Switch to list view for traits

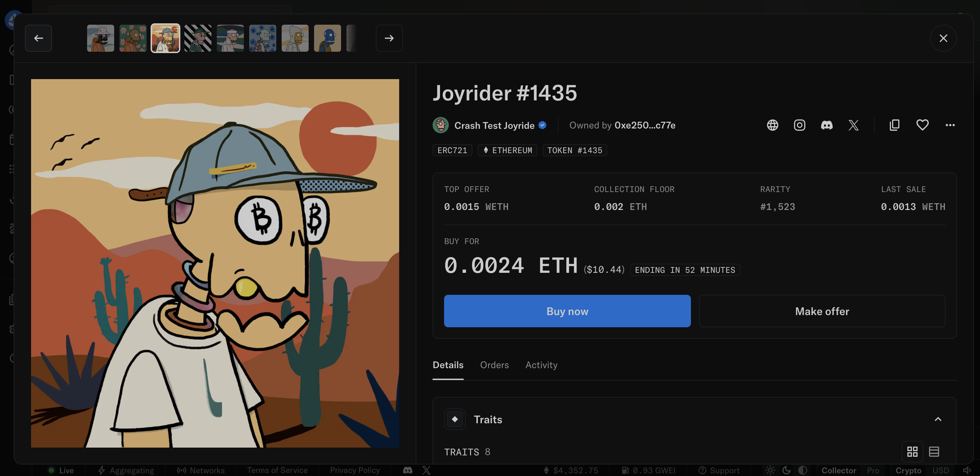pos(934,452)
